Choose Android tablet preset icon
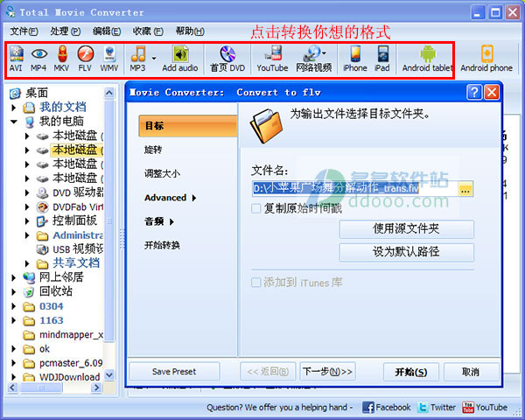The height and width of the screenshot is (420, 525). tap(428, 59)
